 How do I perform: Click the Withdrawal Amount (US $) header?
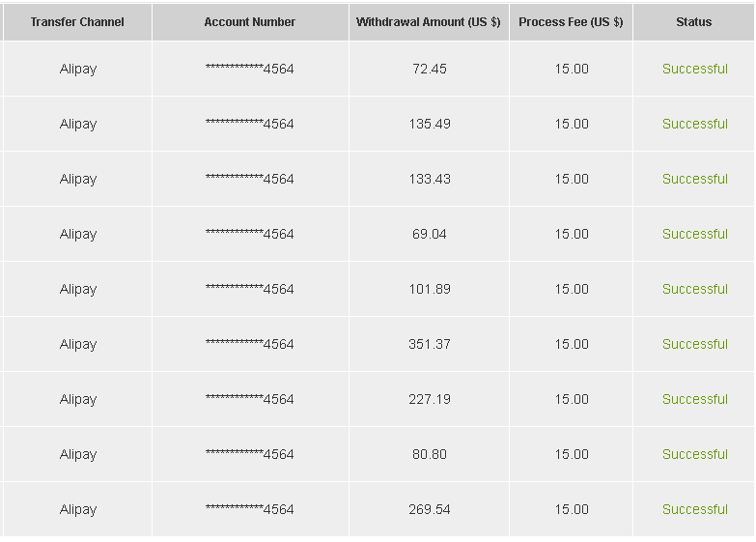[429, 22]
